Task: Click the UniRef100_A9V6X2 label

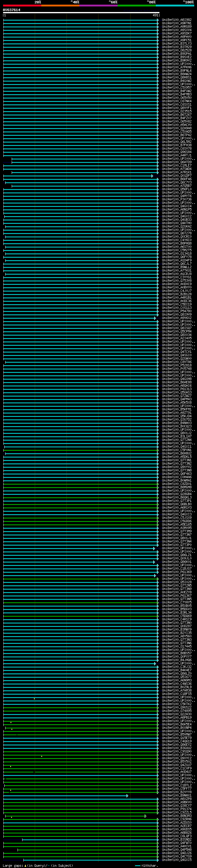Action: [x=177, y=318]
